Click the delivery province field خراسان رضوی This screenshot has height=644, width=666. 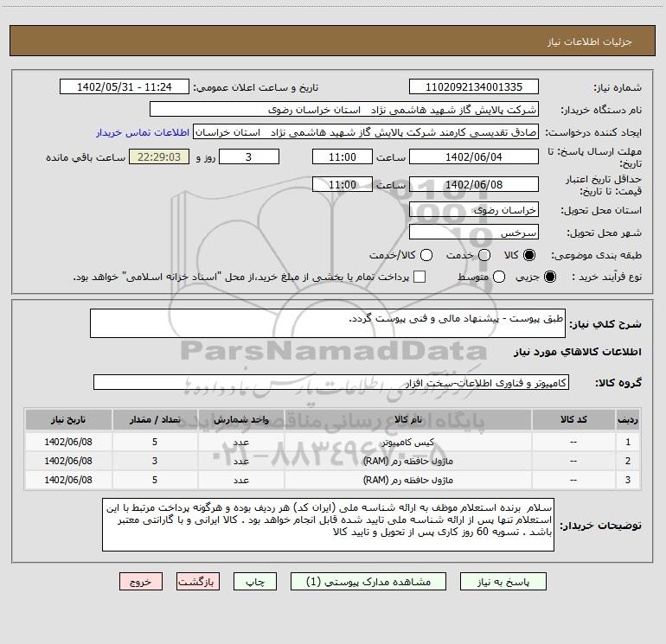[x=474, y=209]
